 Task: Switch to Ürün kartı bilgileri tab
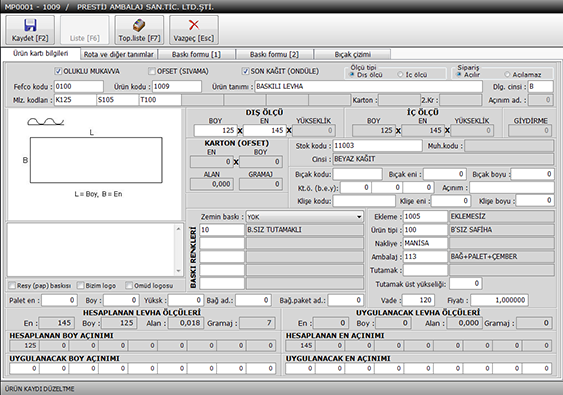click(x=41, y=54)
